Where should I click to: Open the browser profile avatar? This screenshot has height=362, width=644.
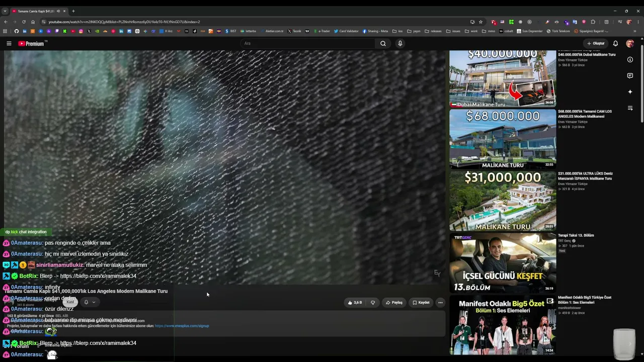[x=629, y=22]
